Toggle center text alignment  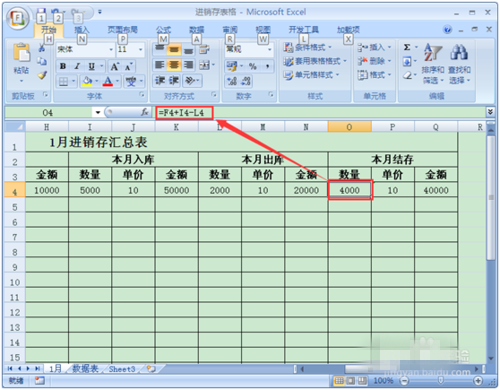coord(174,65)
